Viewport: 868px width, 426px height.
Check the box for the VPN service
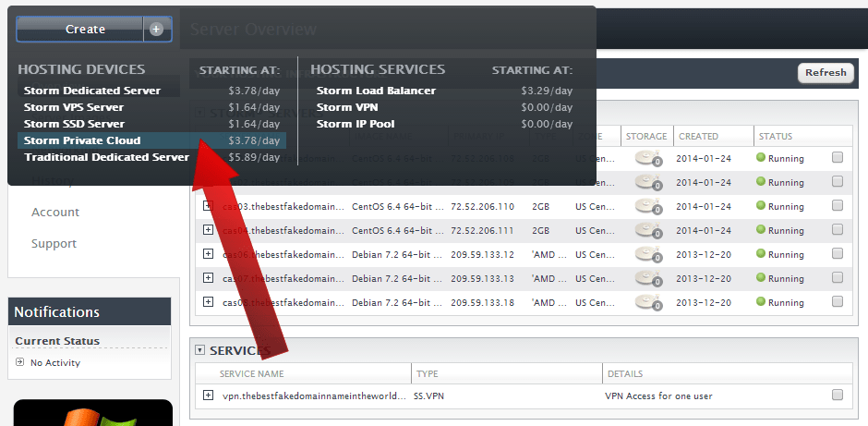pyautogui.click(x=837, y=396)
